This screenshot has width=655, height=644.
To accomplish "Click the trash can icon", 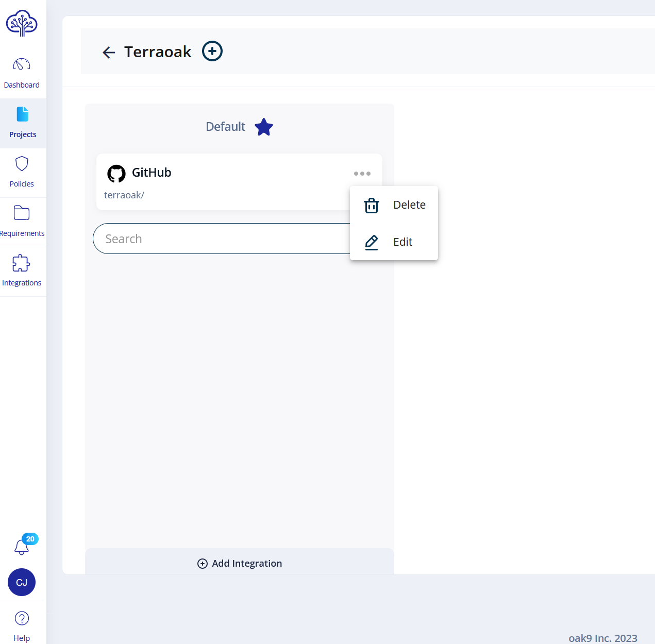I will pos(372,206).
